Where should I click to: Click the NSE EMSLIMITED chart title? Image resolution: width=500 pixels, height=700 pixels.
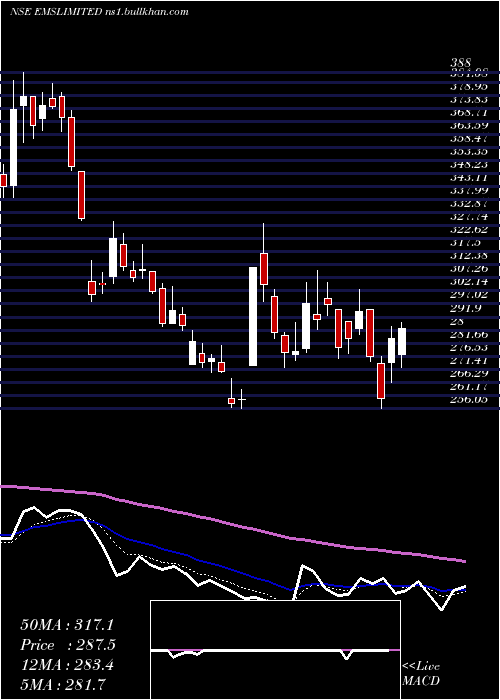54,12
